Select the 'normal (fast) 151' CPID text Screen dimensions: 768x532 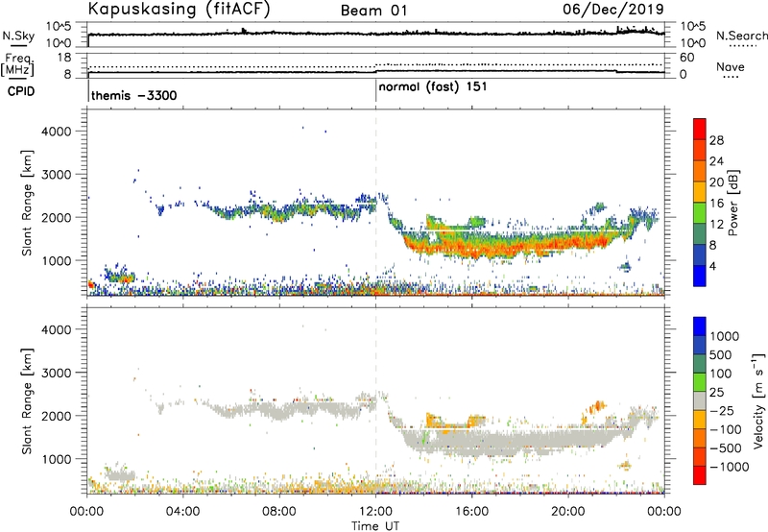click(x=433, y=87)
